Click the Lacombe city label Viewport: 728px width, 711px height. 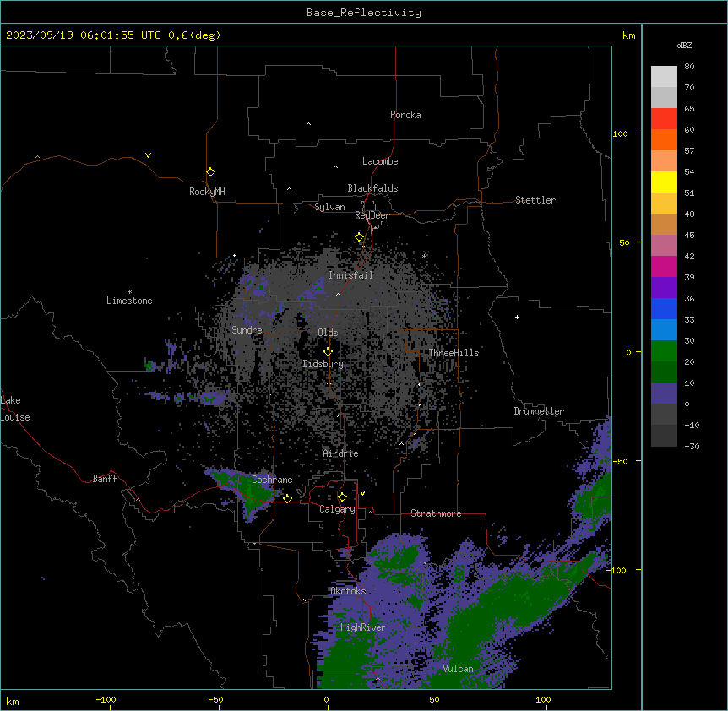(x=380, y=161)
